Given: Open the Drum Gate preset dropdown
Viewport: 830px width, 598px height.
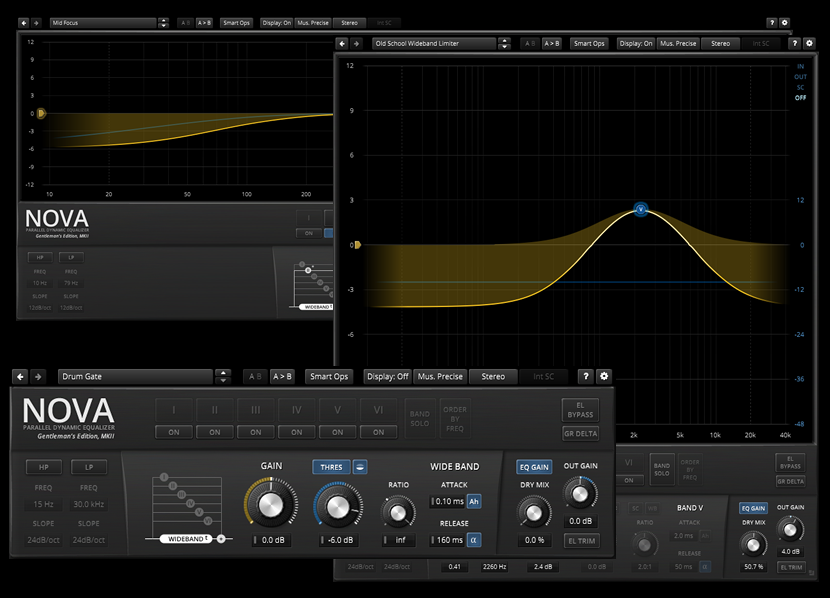Looking at the screenshot, I should 135,377.
